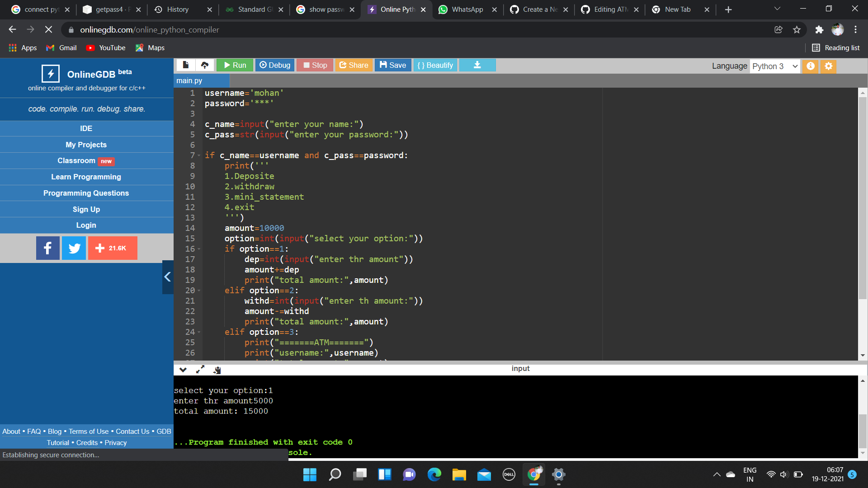
Task: Click the Beautify button
Action: tap(435, 65)
